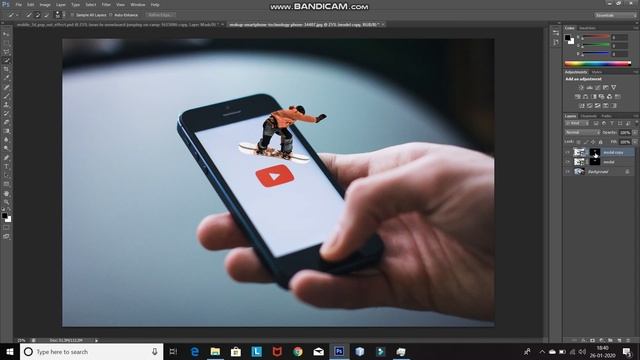Select the Gradient tool
Image resolution: width=640 pixels, height=360 pixels.
tap(6, 131)
